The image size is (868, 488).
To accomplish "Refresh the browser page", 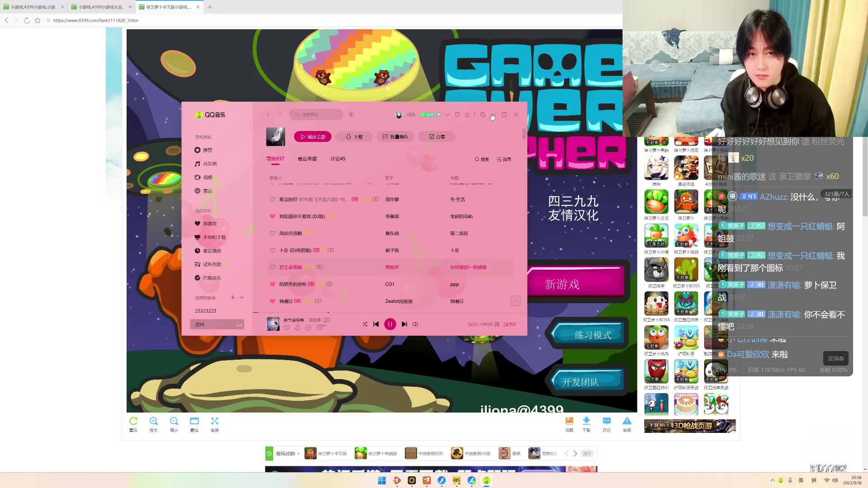I will tap(27, 20).
